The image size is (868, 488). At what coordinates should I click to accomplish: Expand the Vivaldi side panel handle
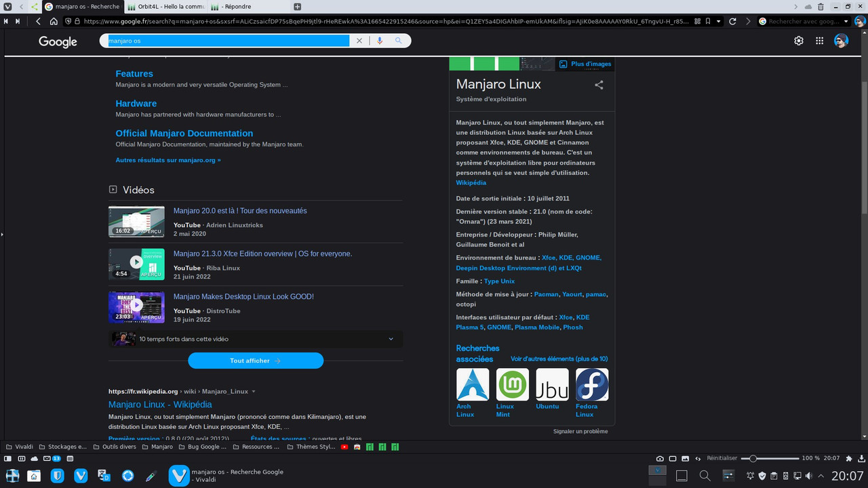tap(2, 234)
